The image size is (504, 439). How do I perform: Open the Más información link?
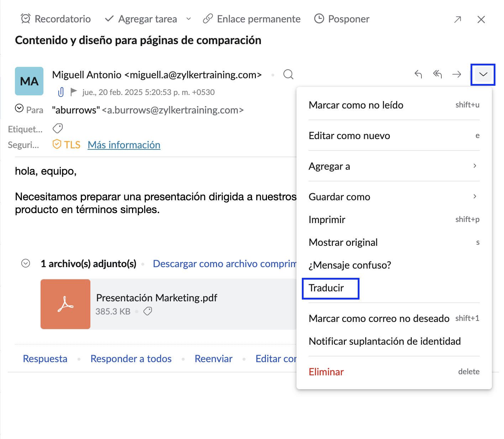[124, 145]
